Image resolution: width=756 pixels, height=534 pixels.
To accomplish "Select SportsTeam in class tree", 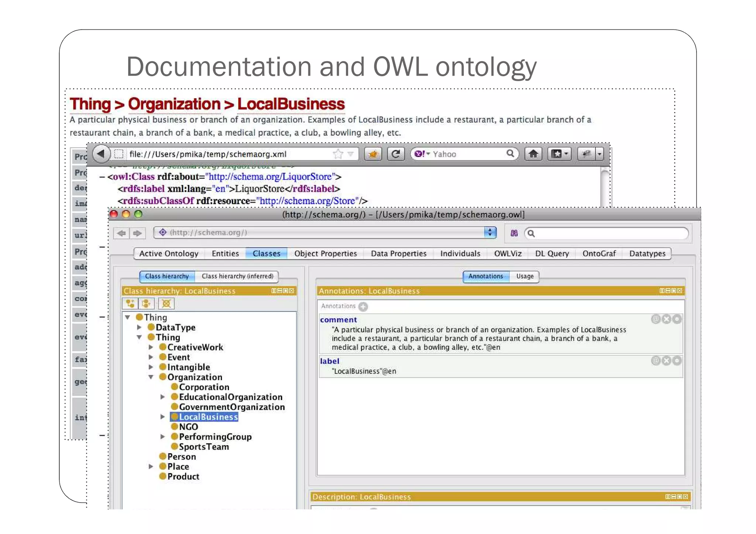I will (200, 447).
